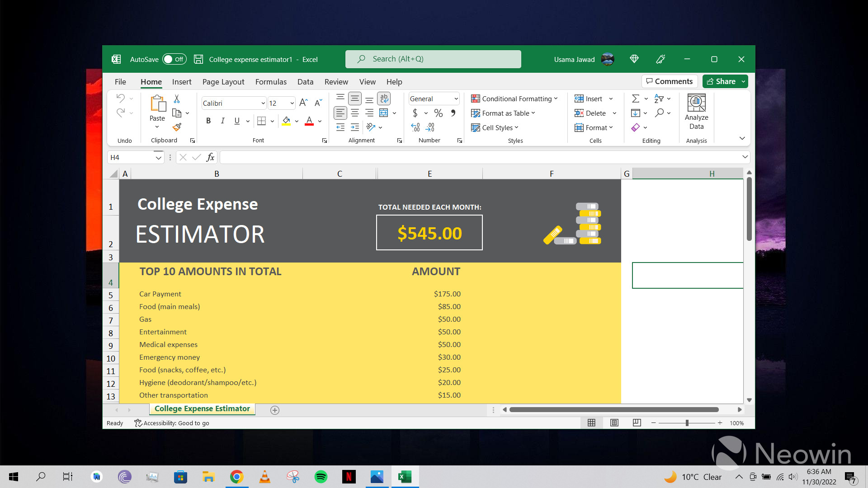Viewport: 868px width, 488px height.
Task: Toggle Wrap Text for selected cell
Action: coord(383,98)
